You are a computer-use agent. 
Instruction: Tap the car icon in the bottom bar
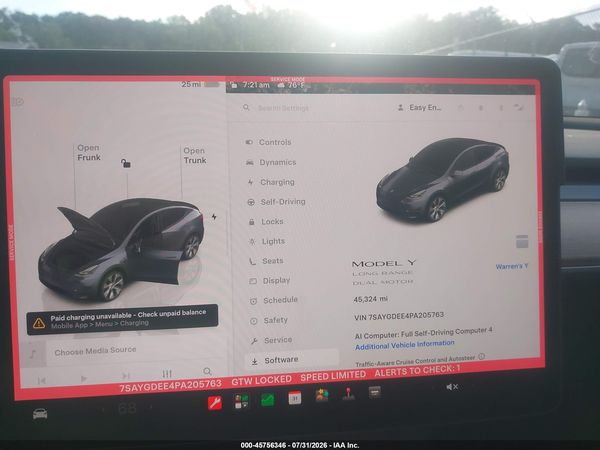pyautogui.click(x=40, y=414)
